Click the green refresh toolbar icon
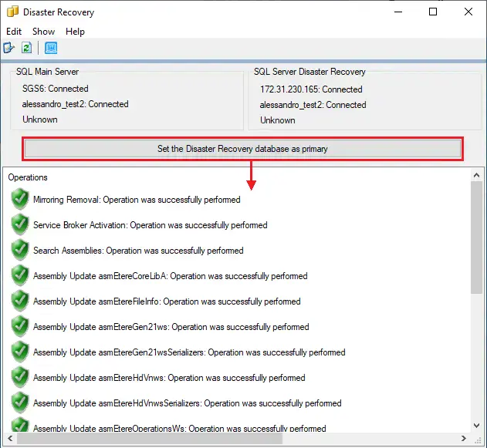487x448 pixels. [x=26, y=48]
